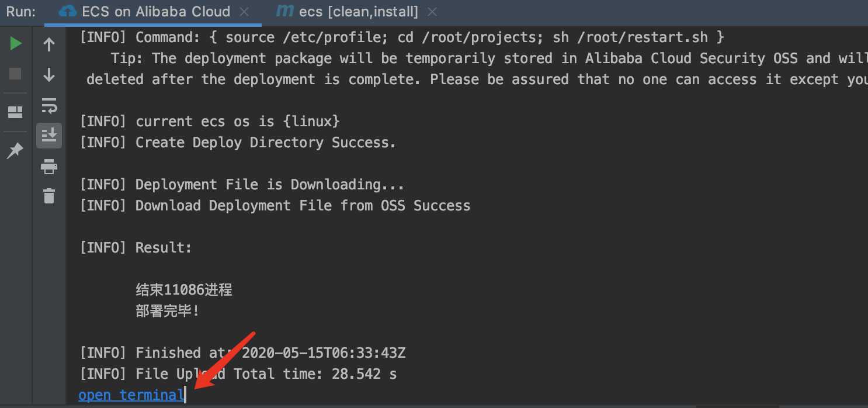Screen dimensions: 868x408
Task: Rerun the deployment with the green play icon
Action: (x=15, y=44)
